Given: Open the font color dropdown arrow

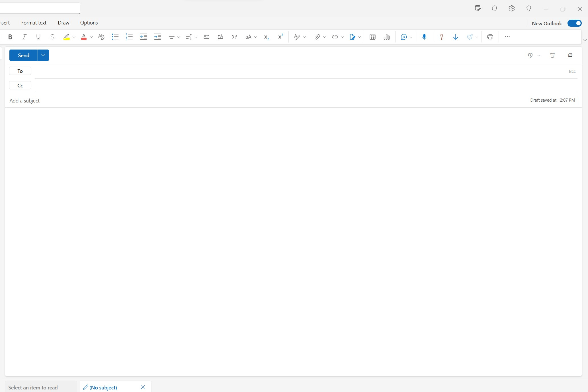Looking at the screenshot, I should tap(91, 37).
